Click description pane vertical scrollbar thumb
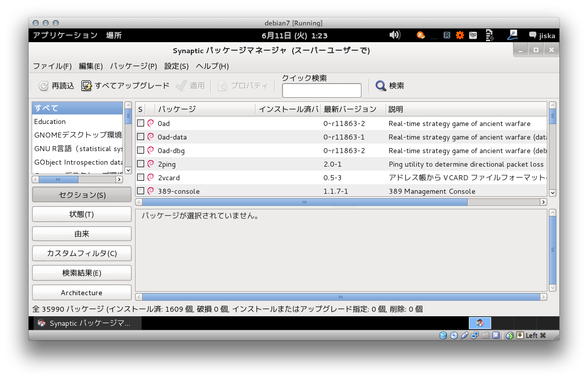The image size is (588, 380). point(552,250)
